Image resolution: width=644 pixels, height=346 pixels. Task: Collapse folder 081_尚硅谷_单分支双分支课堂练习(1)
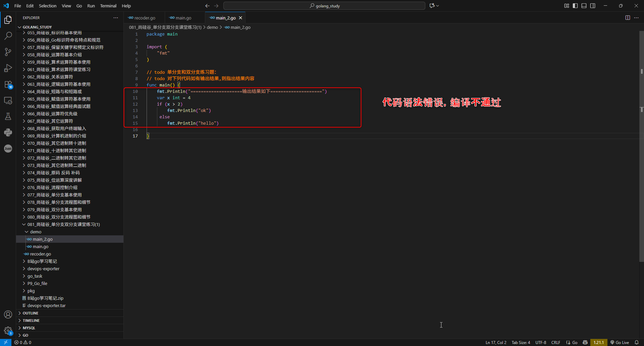coord(70,225)
